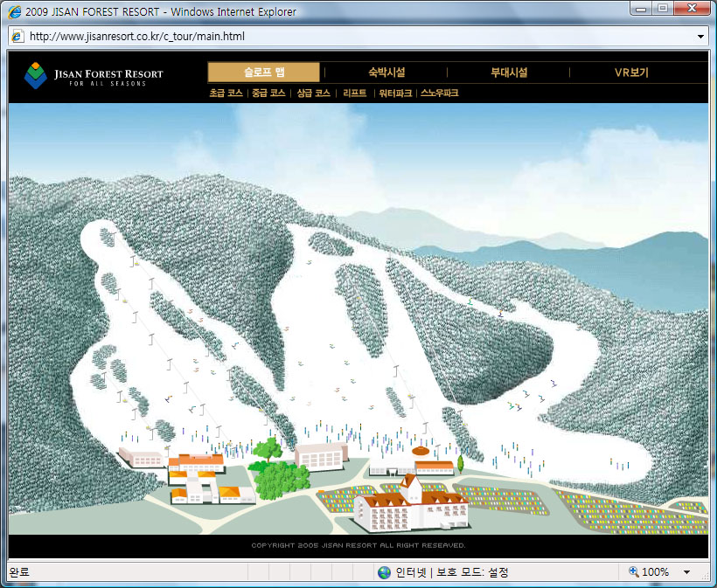This screenshot has height=588, width=717.
Task: Click the Jisan Forest Resort logo
Action: [94, 76]
